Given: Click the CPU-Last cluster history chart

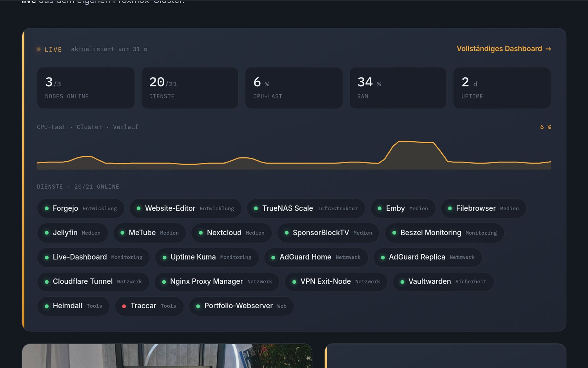Looking at the screenshot, I should [294, 154].
